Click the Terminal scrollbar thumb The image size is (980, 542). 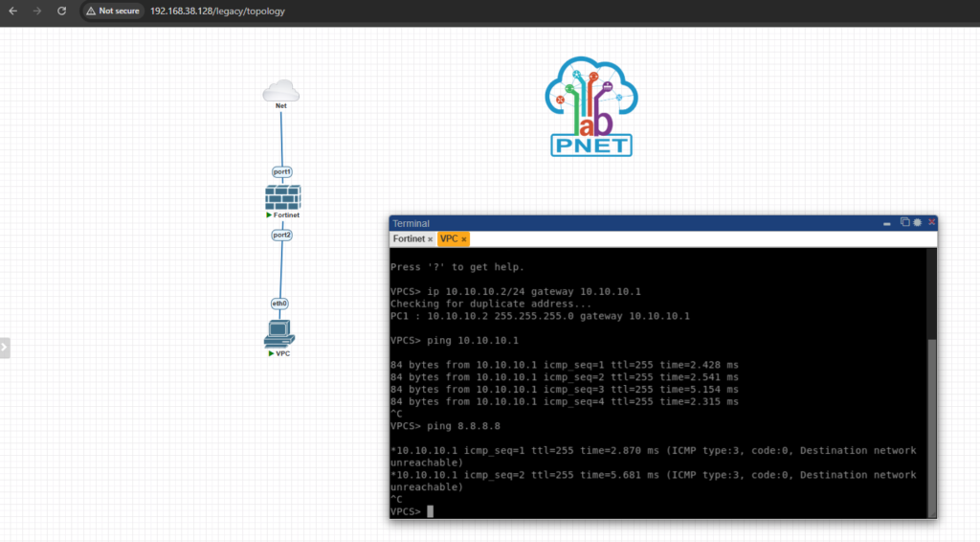click(x=931, y=427)
